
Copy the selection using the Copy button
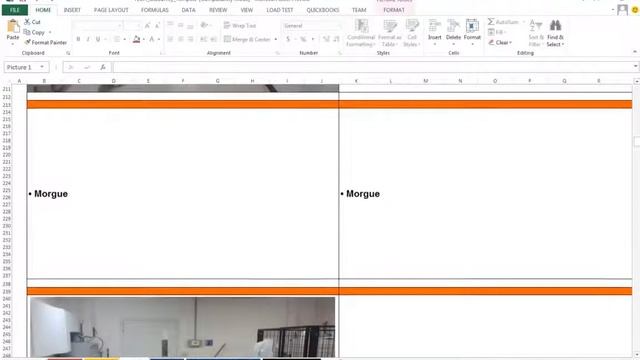(x=34, y=32)
